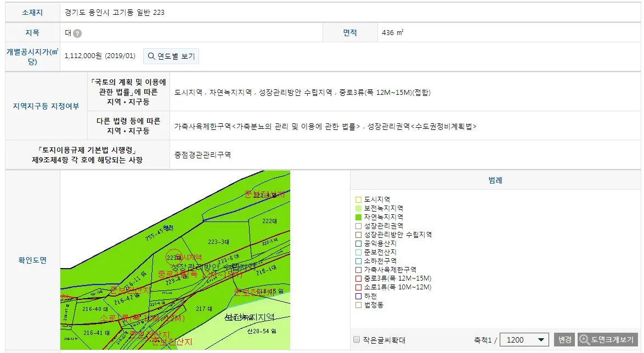
Task: Click the red-bordered 중로3류 legend swatch
Action: pyautogui.click(x=358, y=278)
